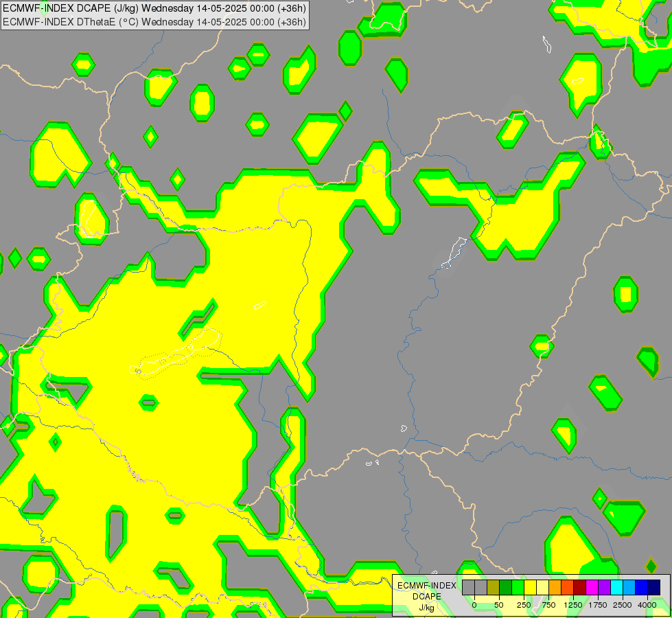Screen dimensions: 672x618
Task: Select the light blue legend swatch
Action: tap(629, 588)
